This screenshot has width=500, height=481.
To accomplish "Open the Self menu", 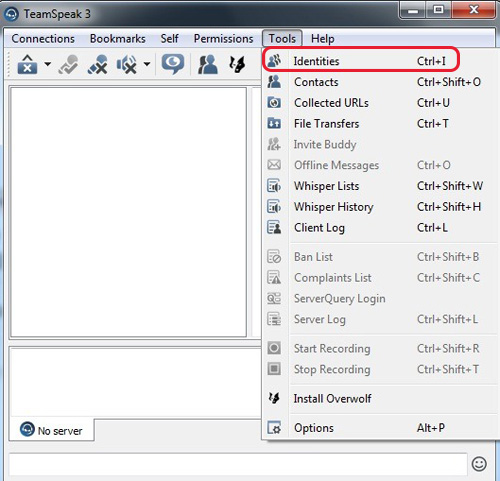I will click(169, 39).
